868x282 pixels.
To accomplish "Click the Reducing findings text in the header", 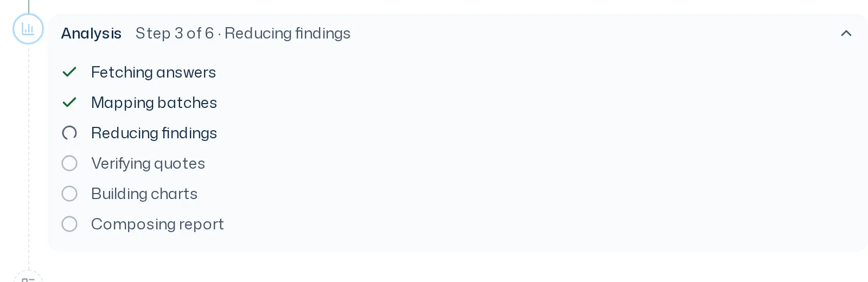I will (x=288, y=34).
